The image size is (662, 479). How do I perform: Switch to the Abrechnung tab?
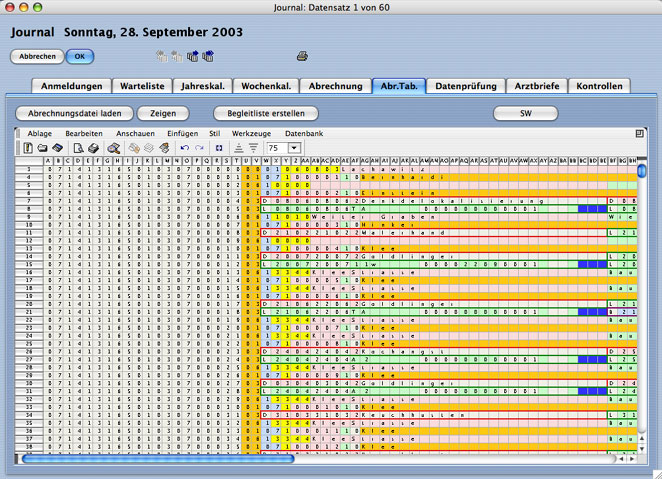point(336,86)
